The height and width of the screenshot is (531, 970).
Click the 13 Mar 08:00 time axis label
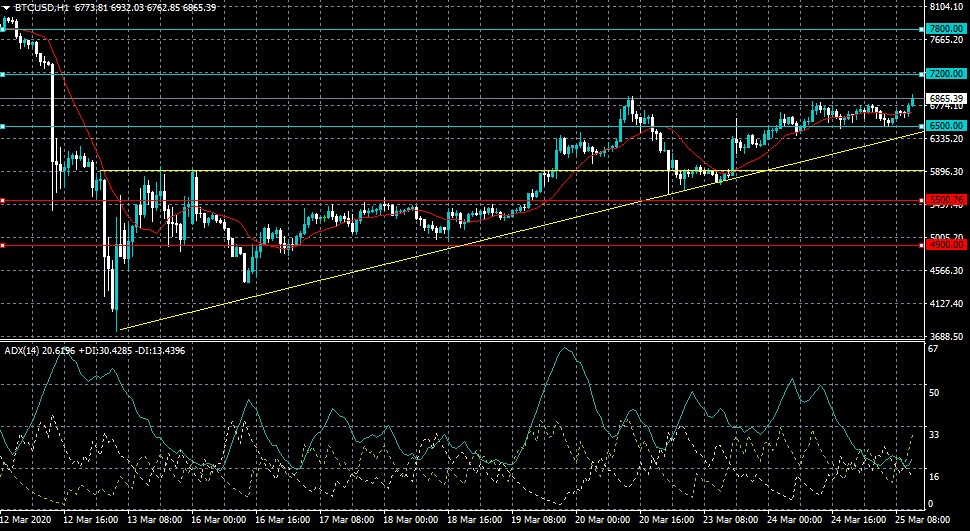pos(155,520)
